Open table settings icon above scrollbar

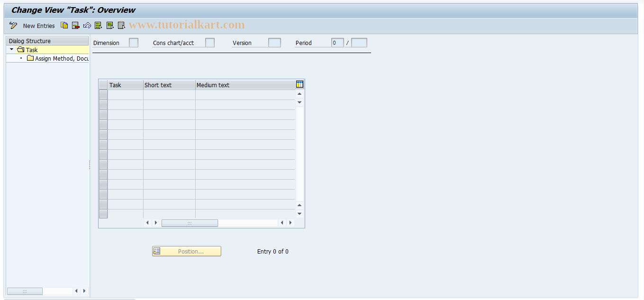(x=299, y=84)
